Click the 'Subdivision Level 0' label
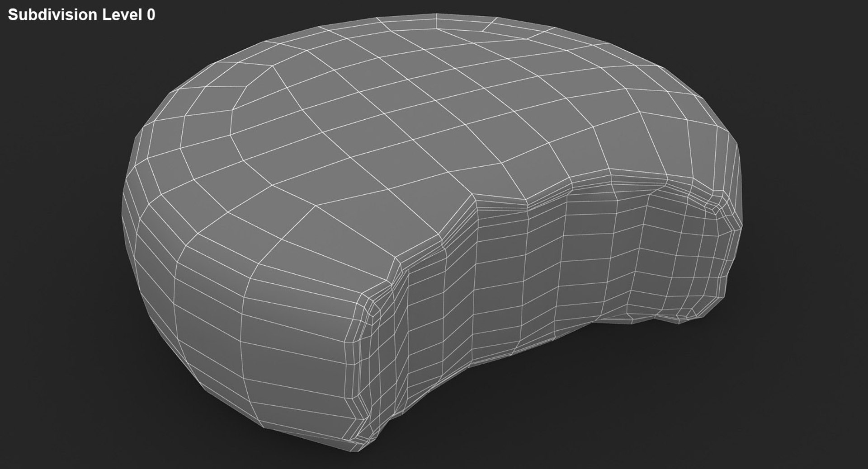 82,15
